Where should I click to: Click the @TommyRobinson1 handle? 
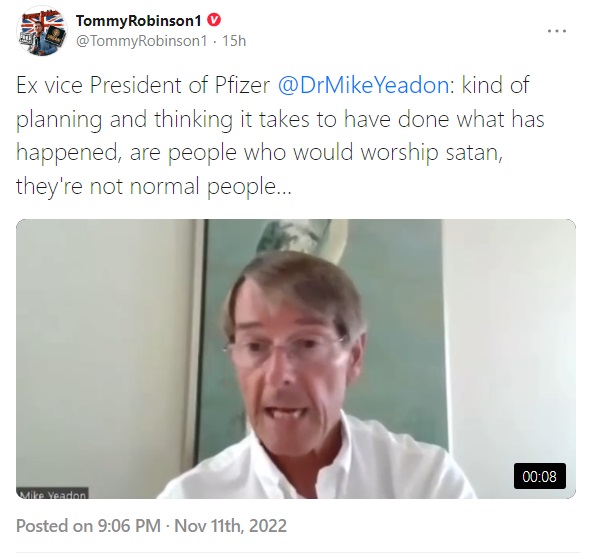(x=141, y=41)
